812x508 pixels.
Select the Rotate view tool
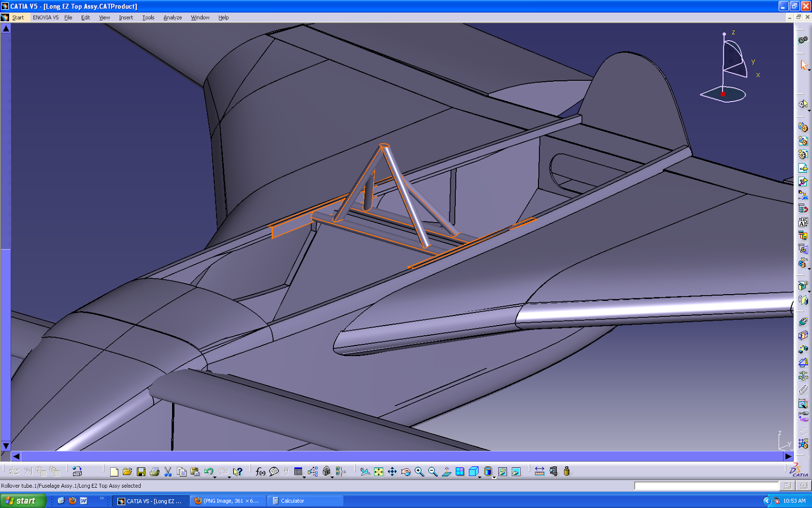pos(405,471)
